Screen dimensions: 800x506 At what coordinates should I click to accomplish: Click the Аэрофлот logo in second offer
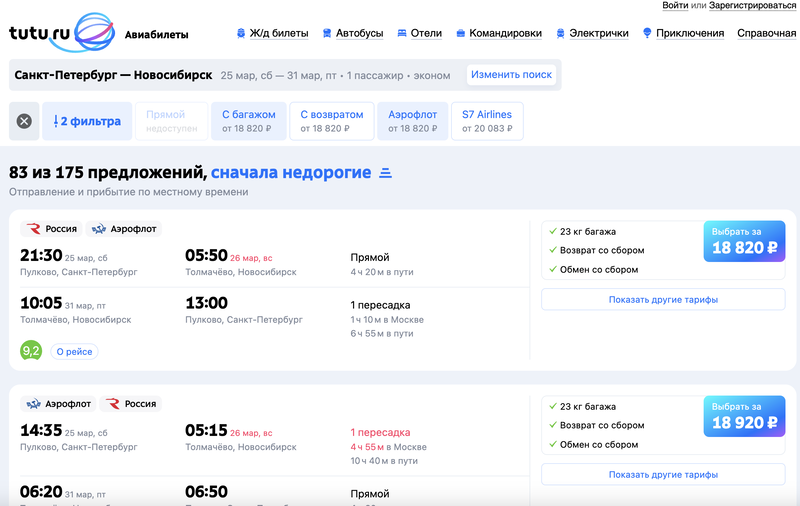33,404
